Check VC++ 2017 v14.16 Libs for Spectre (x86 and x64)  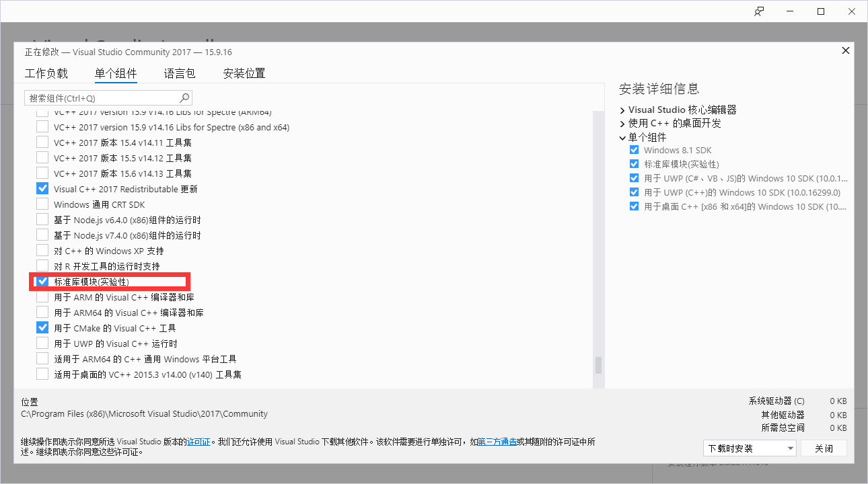[x=42, y=127]
